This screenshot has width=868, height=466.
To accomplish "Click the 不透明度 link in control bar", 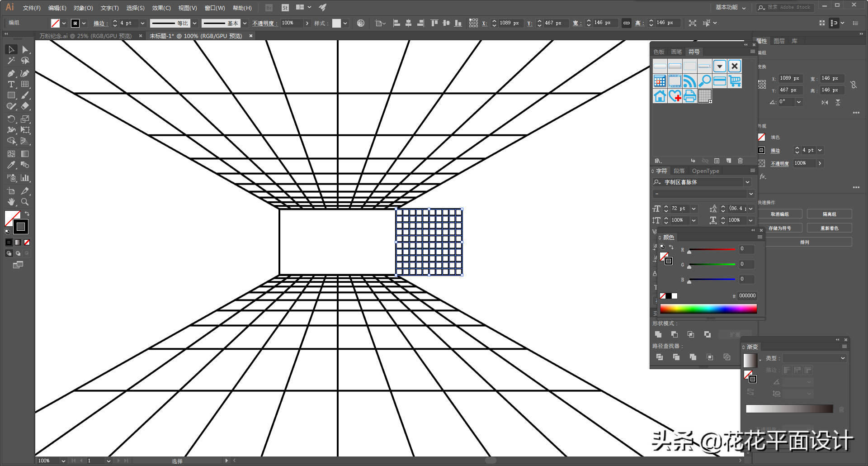I will (264, 23).
